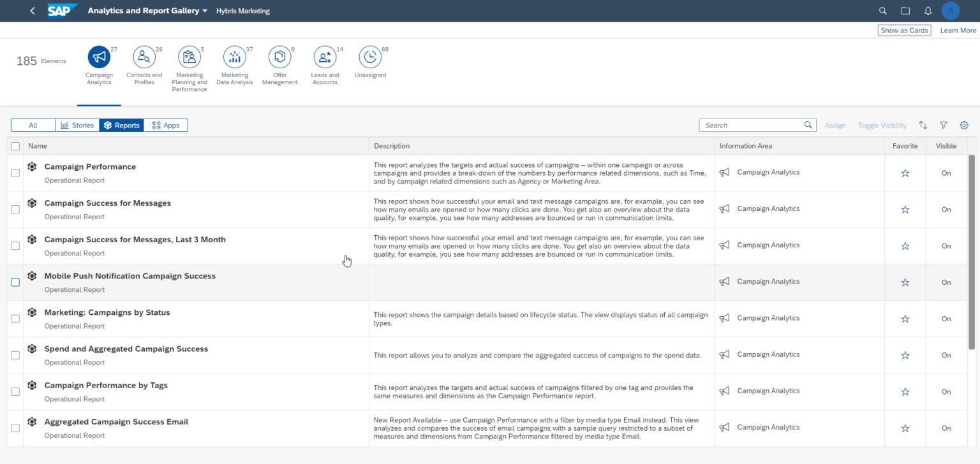View the Unassigned elements category
The image size is (980, 464).
point(370,57)
